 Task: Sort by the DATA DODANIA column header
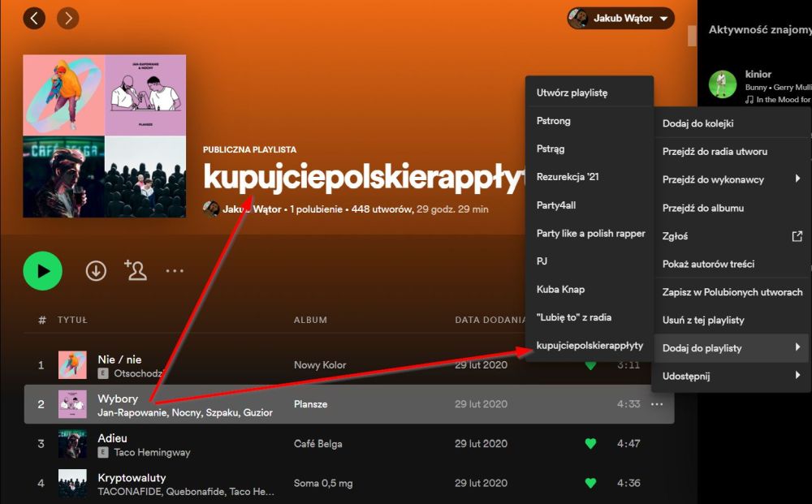[490, 320]
